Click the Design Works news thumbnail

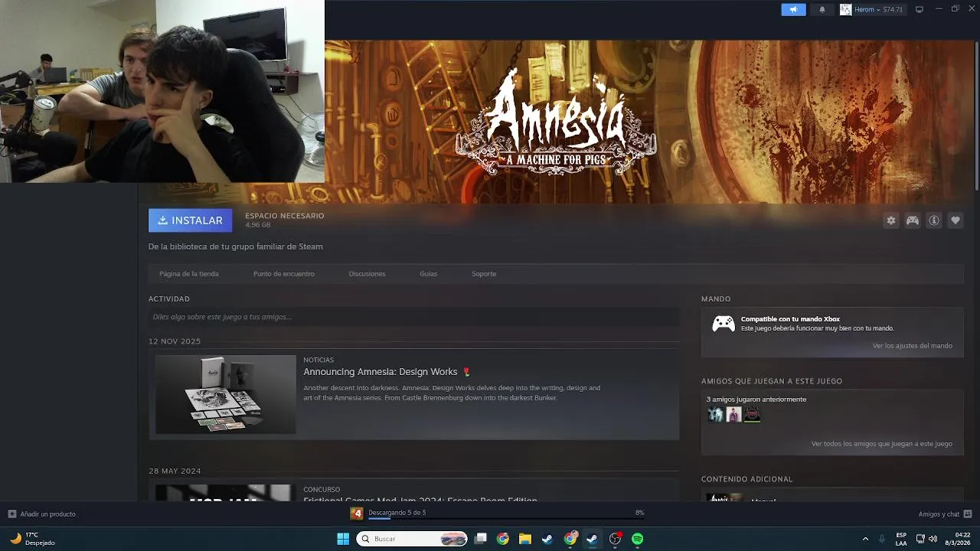pos(226,394)
